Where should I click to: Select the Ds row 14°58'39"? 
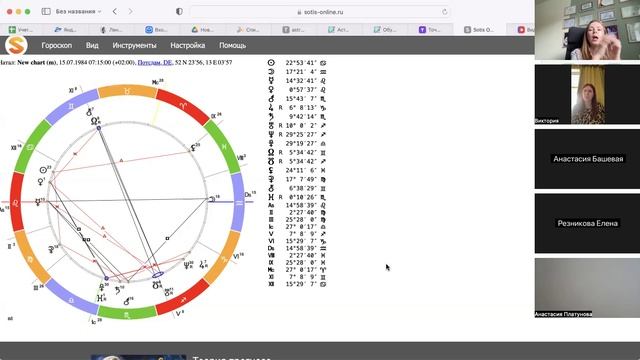297,248
